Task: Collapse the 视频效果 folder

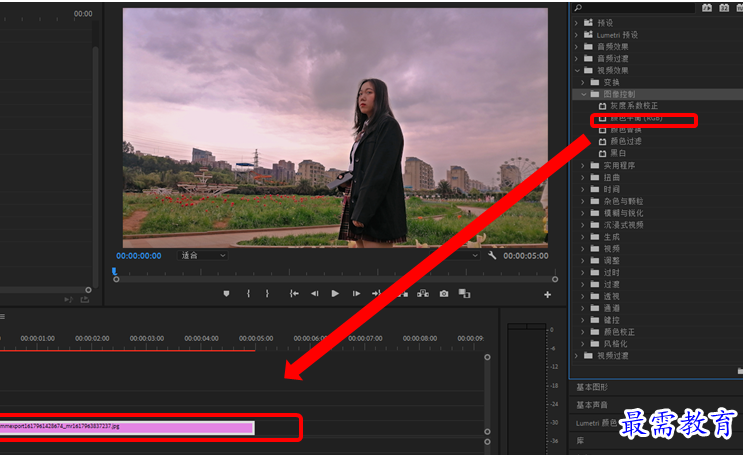Action: pyautogui.click(x=577, y=70)
